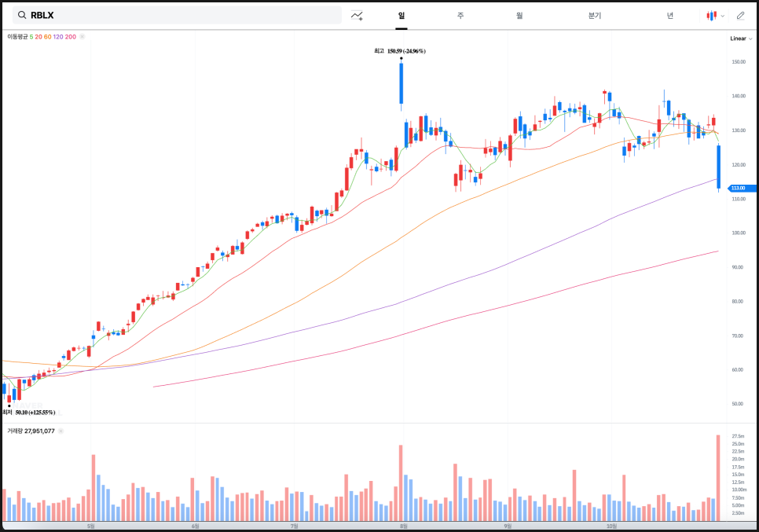Expand the chart type dropdown arrow
This screenshot has height=532, width=759.
coord(722,15)
